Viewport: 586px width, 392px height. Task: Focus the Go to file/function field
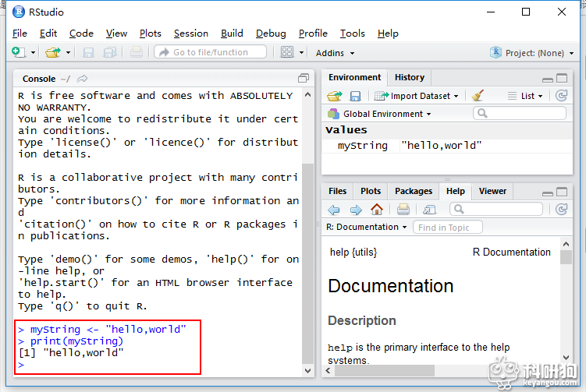211,52
